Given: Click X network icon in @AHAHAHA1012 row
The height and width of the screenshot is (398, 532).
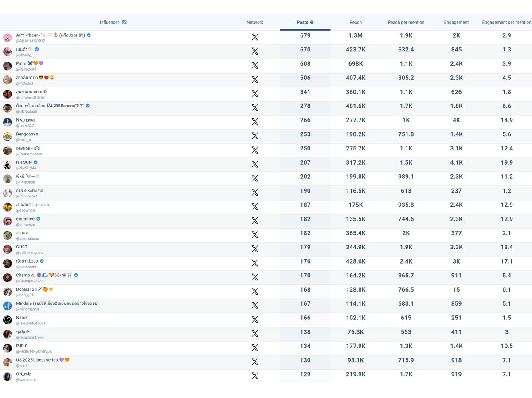Looking at the screenshot, I should [255, 37].
